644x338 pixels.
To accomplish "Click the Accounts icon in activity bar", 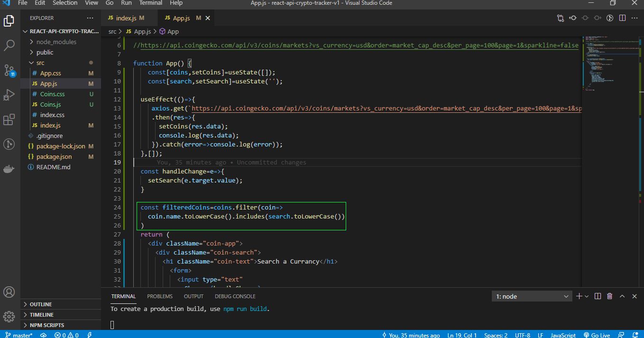I will [9, 292].
